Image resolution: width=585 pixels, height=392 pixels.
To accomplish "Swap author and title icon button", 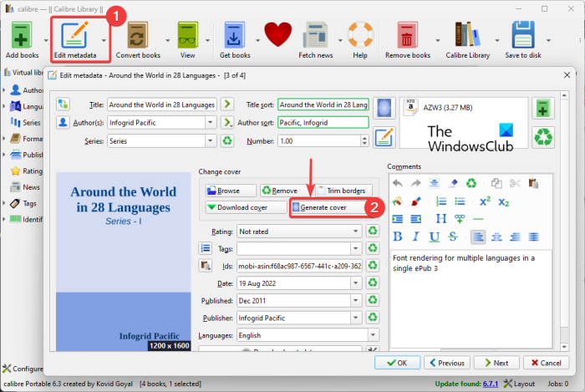I will (x=64, y=104).
